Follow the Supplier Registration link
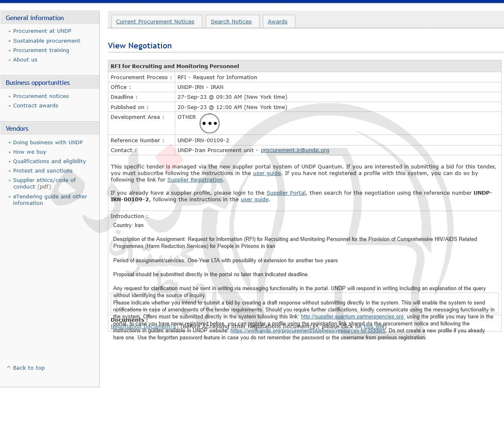 pos(195,180)
